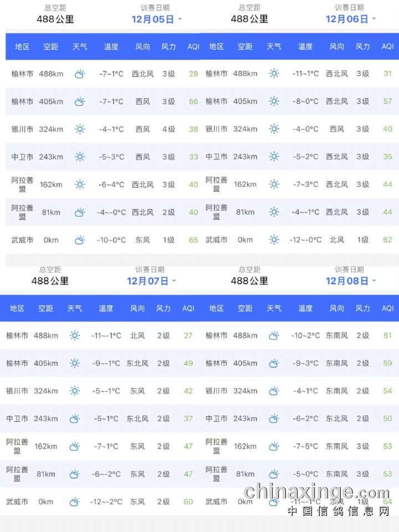The image size is (399, 532).
Task: Click 武威市 partly cloudy icon in 12月05日 table
Action: [x=80, y=240]
